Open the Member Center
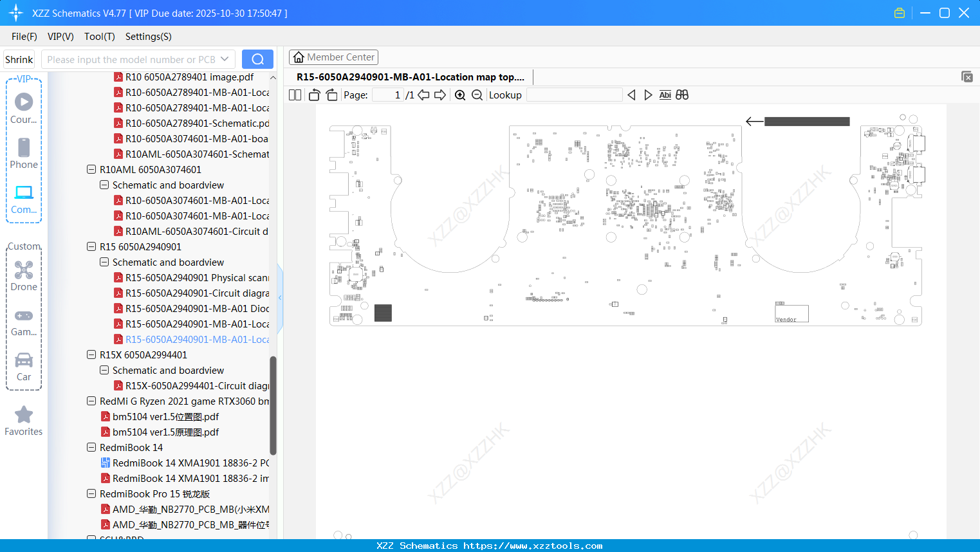 (333, 57)
